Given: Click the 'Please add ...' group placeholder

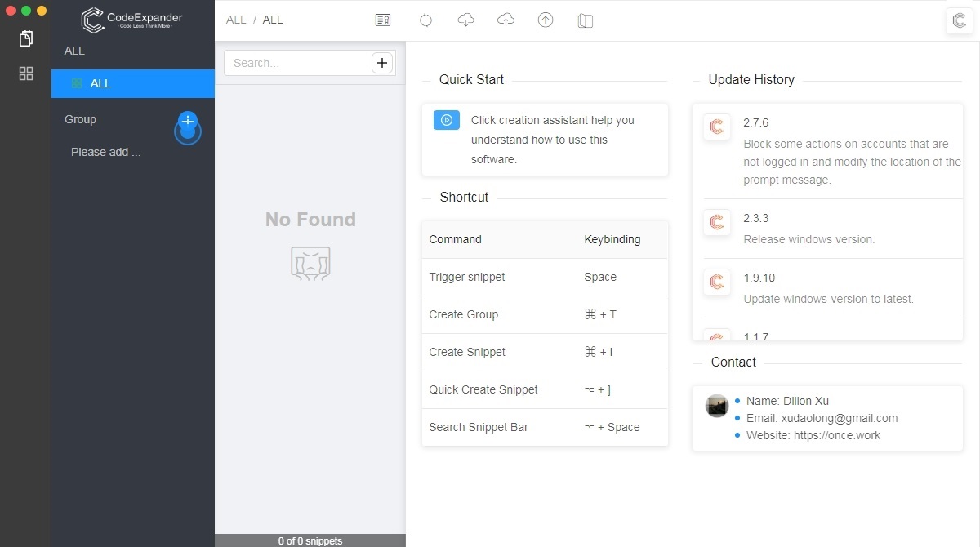Looking at the screenshot, I should (106, 152).
